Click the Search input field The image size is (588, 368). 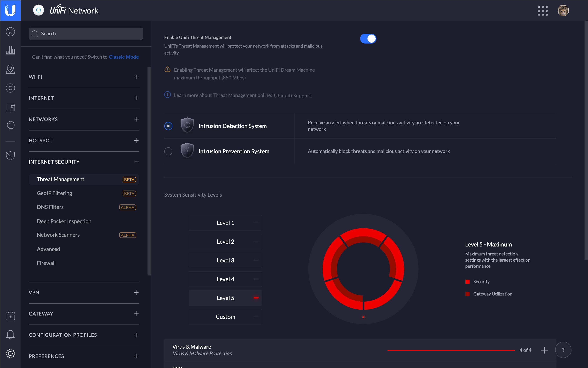click(86, 33)
